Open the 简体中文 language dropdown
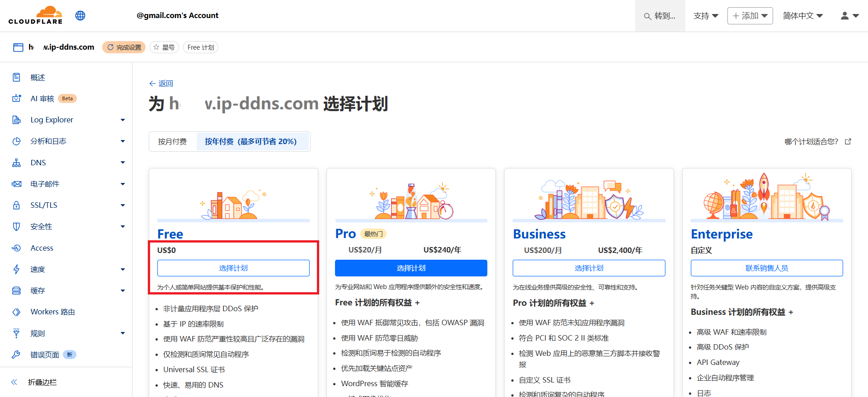868x397 pixels. pos(802,16)
